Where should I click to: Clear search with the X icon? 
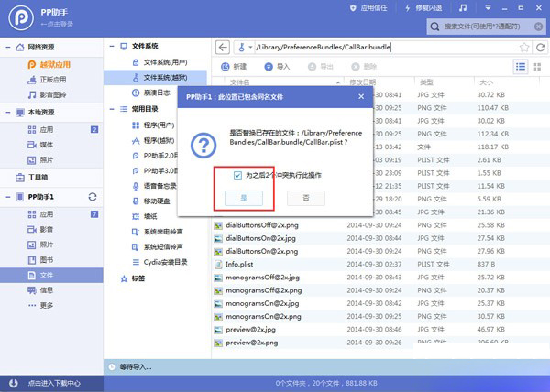[538, 27]
